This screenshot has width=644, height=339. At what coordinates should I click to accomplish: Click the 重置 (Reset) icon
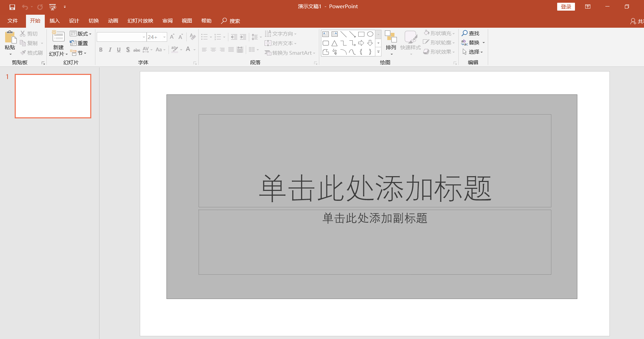click(x=80, y=43)
